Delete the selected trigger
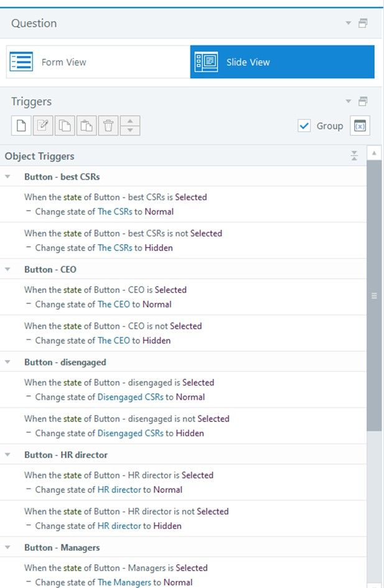This screenshot has width=384, height=588. coord(108,126)
